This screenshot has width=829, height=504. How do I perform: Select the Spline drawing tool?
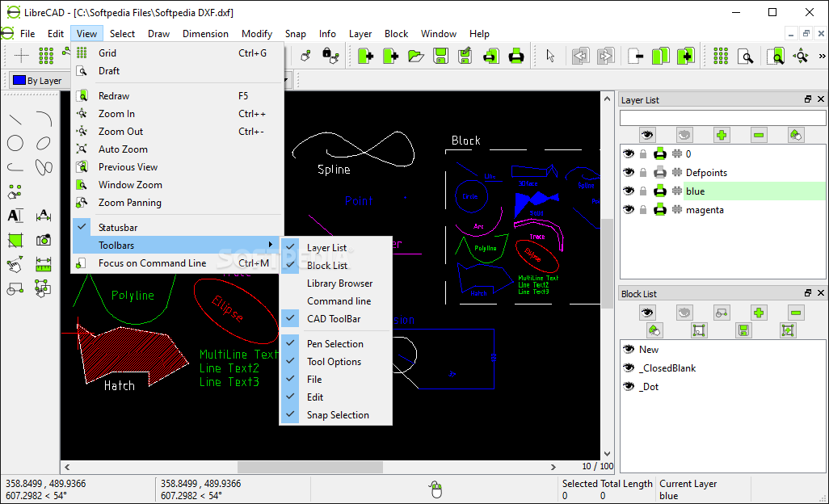44,167
